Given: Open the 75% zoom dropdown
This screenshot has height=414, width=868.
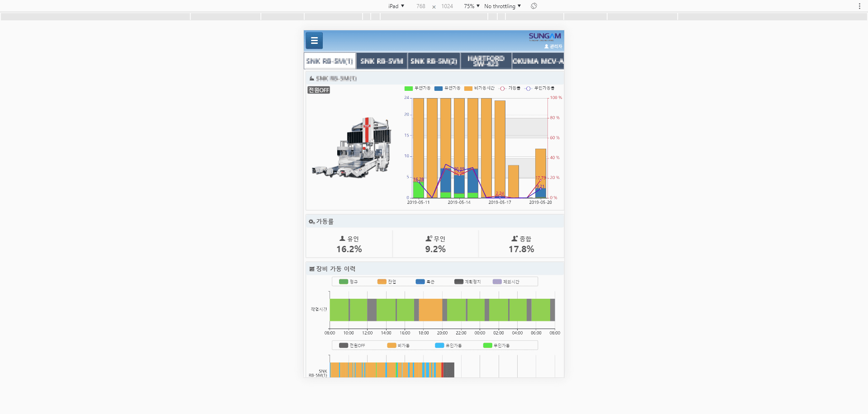Looking at the screenshot, I should point(471,6).
